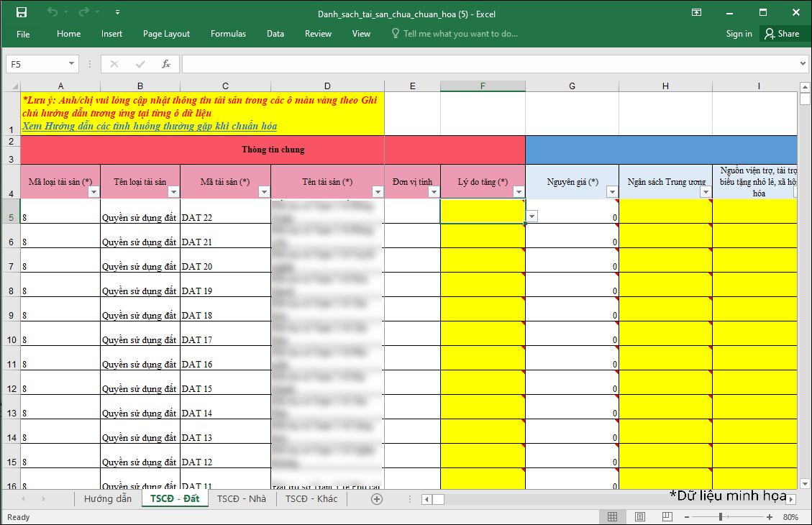Click the Share button
This screenshot has height=525, width=812.
782,34
